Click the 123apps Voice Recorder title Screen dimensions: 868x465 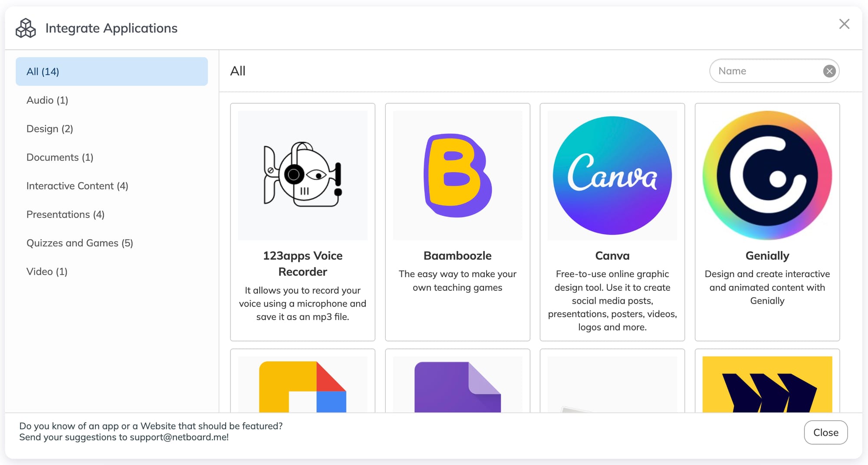[302, 264]
